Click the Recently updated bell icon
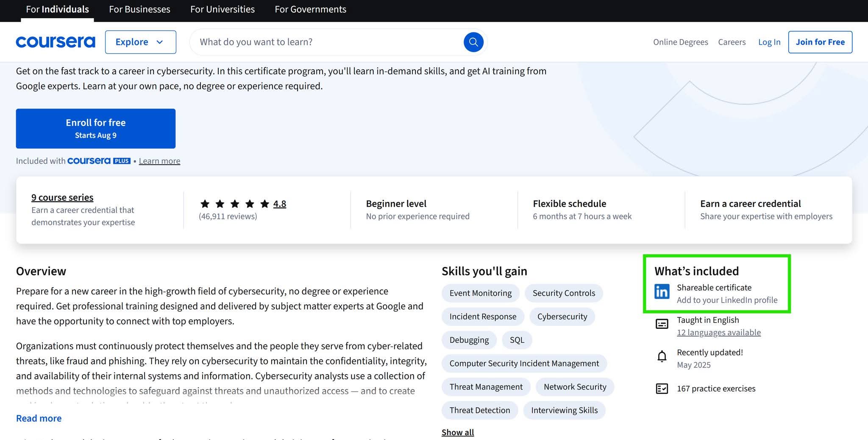This screenshot has width=868, height=440. 662,356
